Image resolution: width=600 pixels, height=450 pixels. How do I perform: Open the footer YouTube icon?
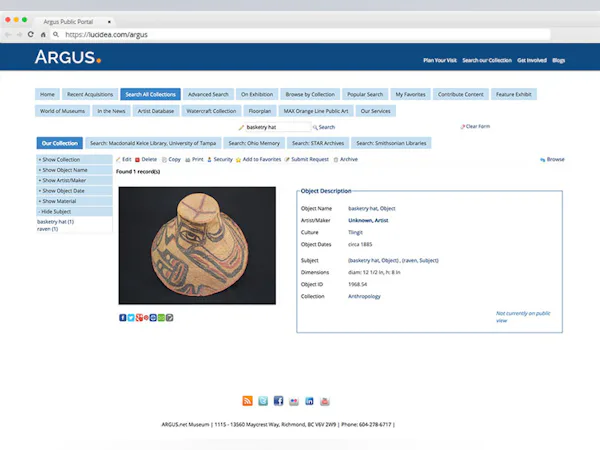pyautogui.click(x=325, y=401)
